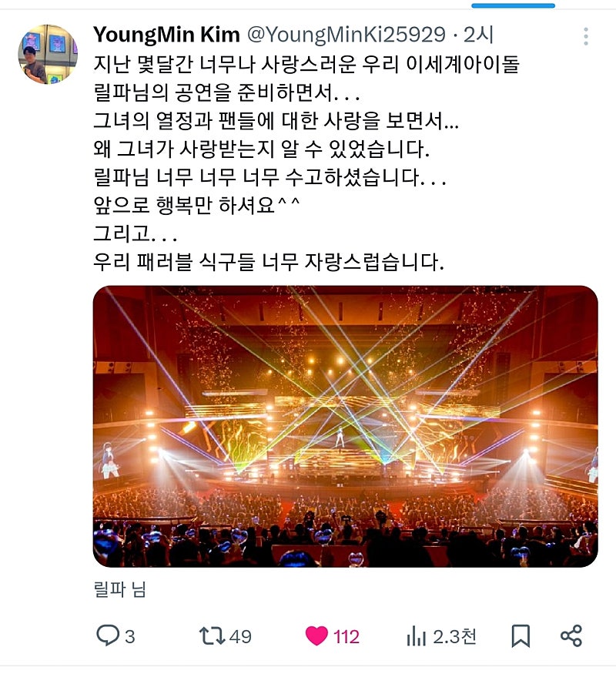Bookmark this tweet
This screenshot has height=674, width=616.
pos(521,635)
